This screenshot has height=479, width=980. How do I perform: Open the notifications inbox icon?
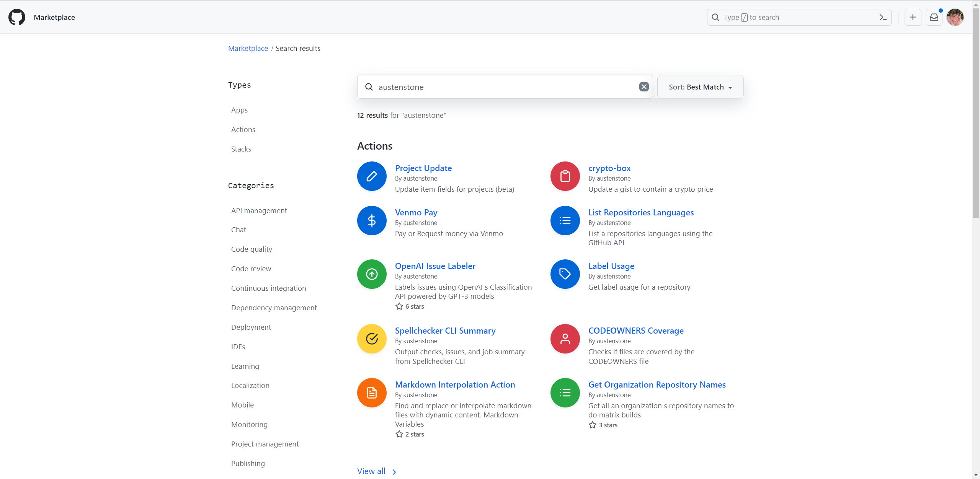click(934, 17)
